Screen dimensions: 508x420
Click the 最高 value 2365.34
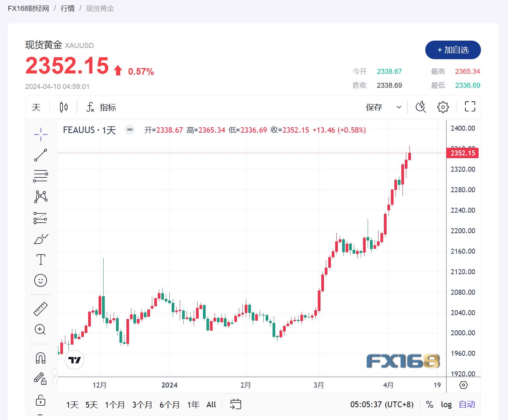467,72
